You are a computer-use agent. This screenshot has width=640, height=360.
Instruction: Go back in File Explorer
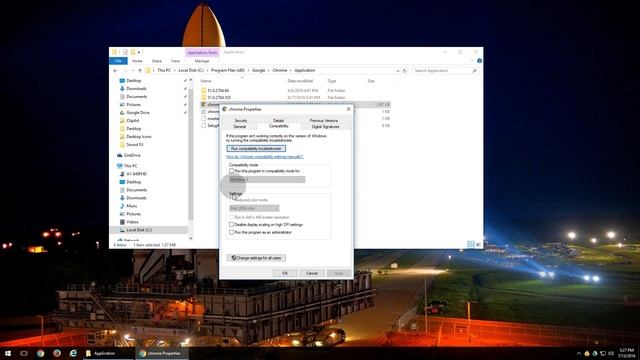(116, 71)
